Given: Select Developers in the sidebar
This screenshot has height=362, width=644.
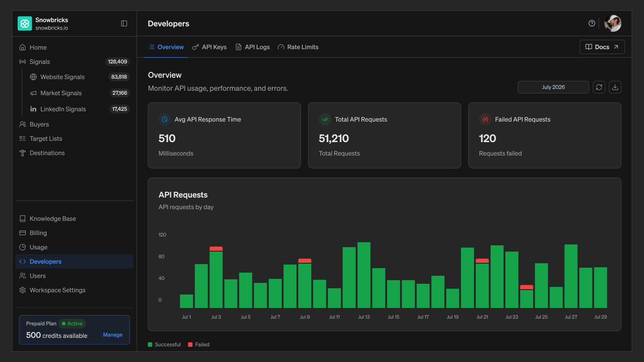Looking at the screenshot, I should coord(74,261).
